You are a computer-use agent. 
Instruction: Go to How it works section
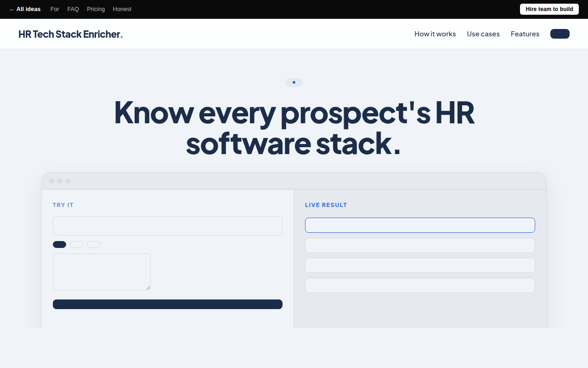click(435, 34)
